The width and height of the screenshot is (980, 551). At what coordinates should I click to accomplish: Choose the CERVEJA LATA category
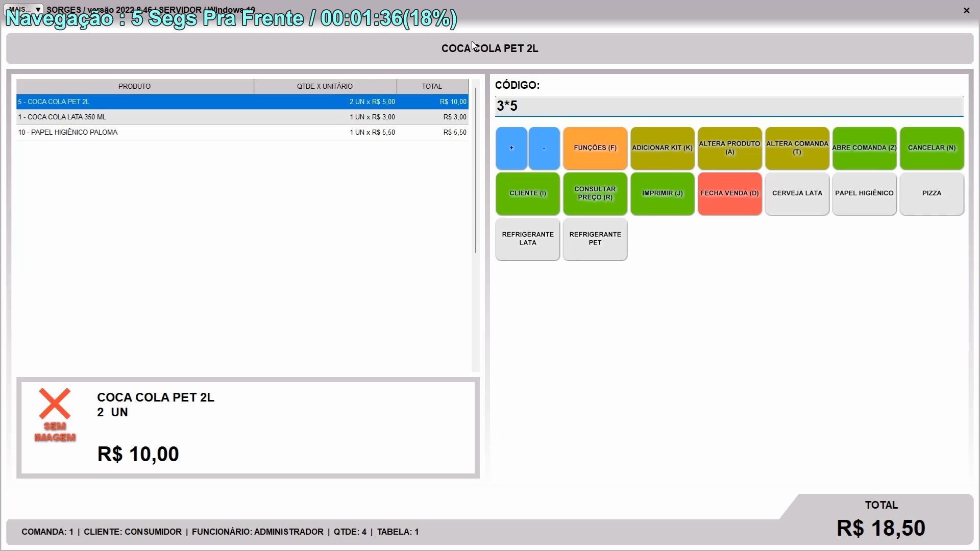(797, 193)
